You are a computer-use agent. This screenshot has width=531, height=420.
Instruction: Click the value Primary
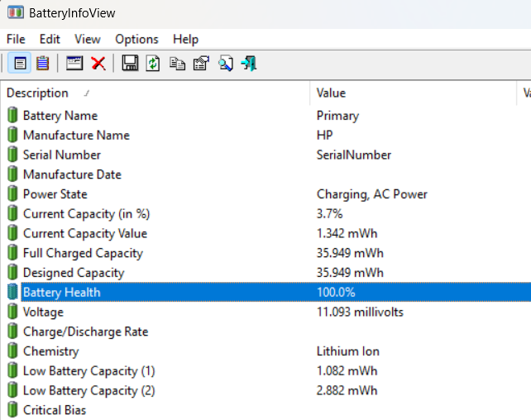pyautogui.click(x=337, y=116)
